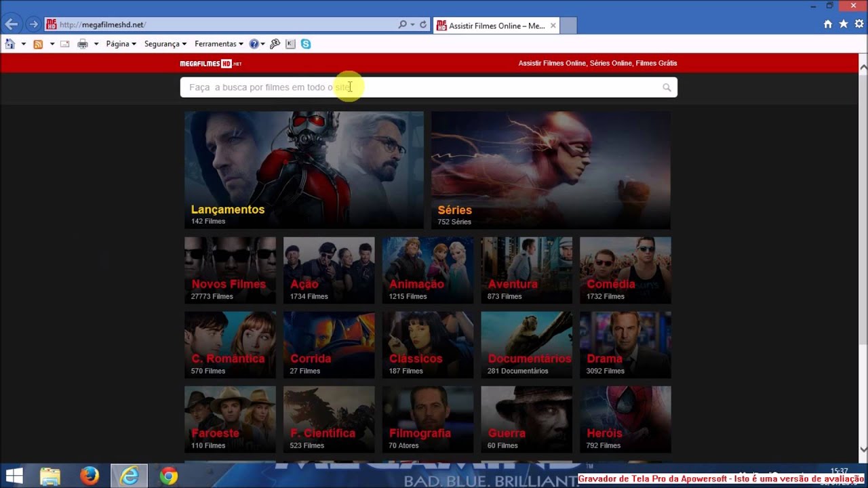Viewport: 868px width, 488px height.
Task: Refresh the page with reload icon
Action: (x=423, y=24)
